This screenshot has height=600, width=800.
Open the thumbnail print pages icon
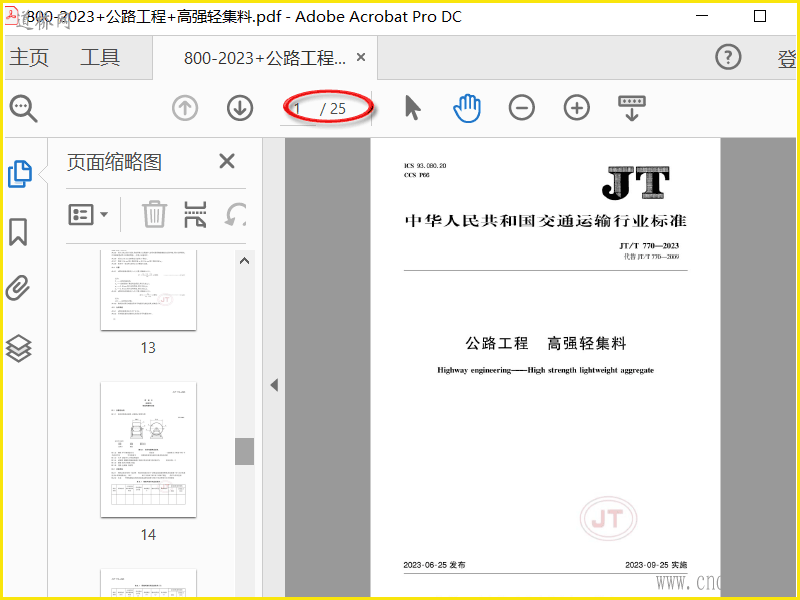[x=195, y=214]
